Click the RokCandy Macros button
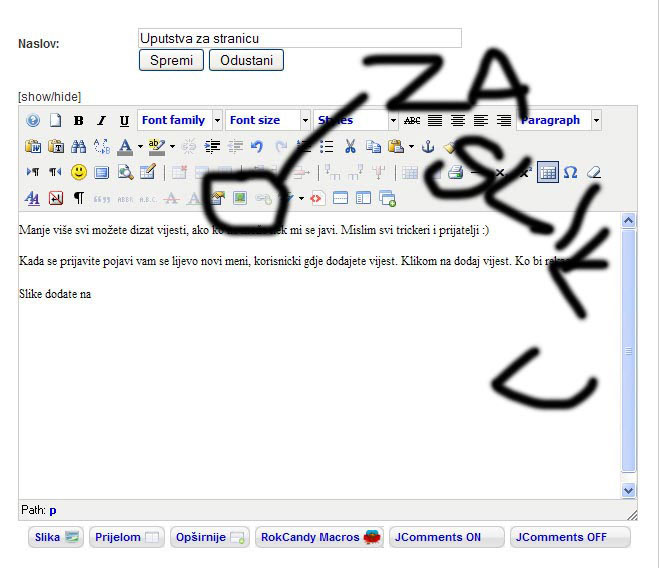The width and height of the screenshot is (659, 568). coord(320,537)
